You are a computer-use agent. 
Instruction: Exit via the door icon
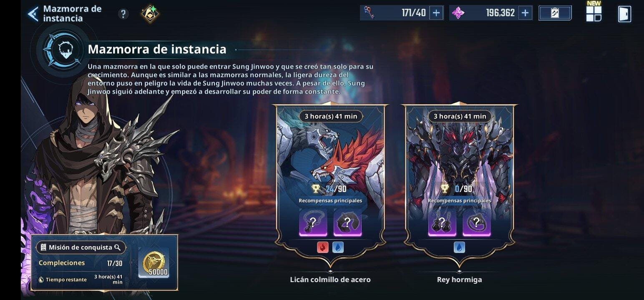click(624, 14)
